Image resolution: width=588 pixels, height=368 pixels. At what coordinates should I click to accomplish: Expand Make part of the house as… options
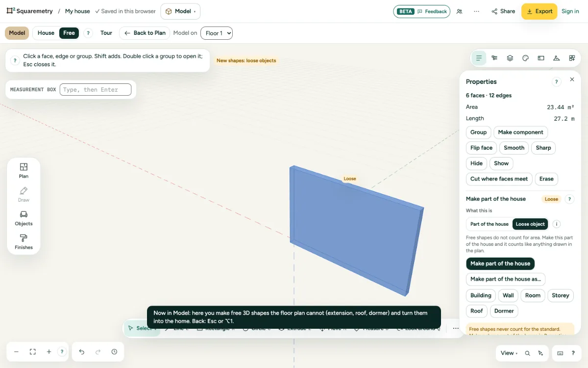click(x=506, y=279)
